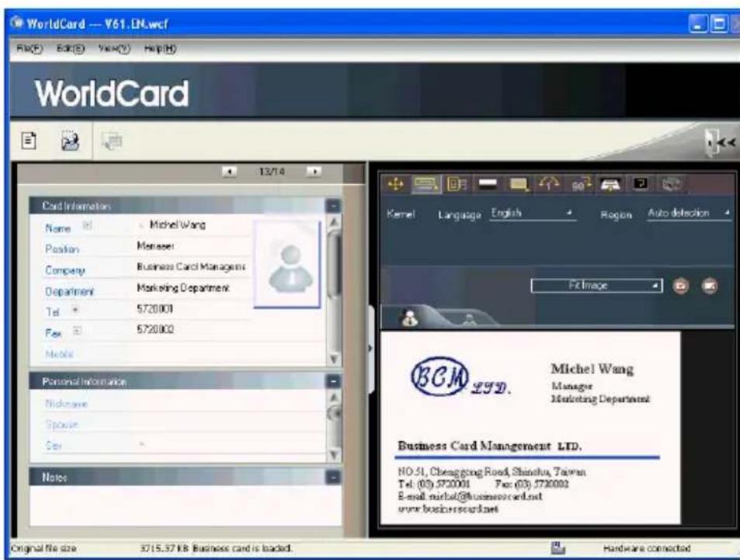The height and width of the screenshot is (560, 740).
Task: Click the Nickname field
Action: click(x=229, y=404)
